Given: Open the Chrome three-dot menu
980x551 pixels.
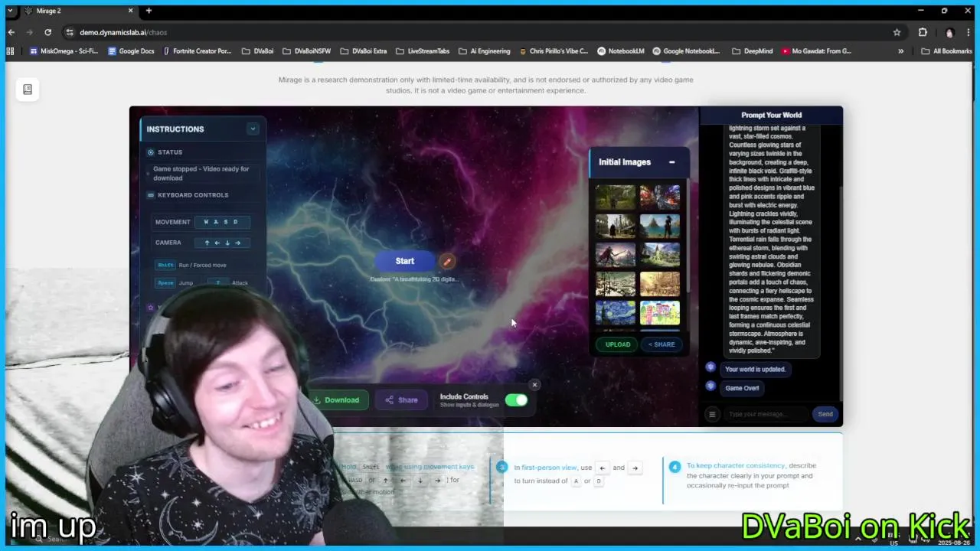Looking at the screenshot, I should 970,32.
